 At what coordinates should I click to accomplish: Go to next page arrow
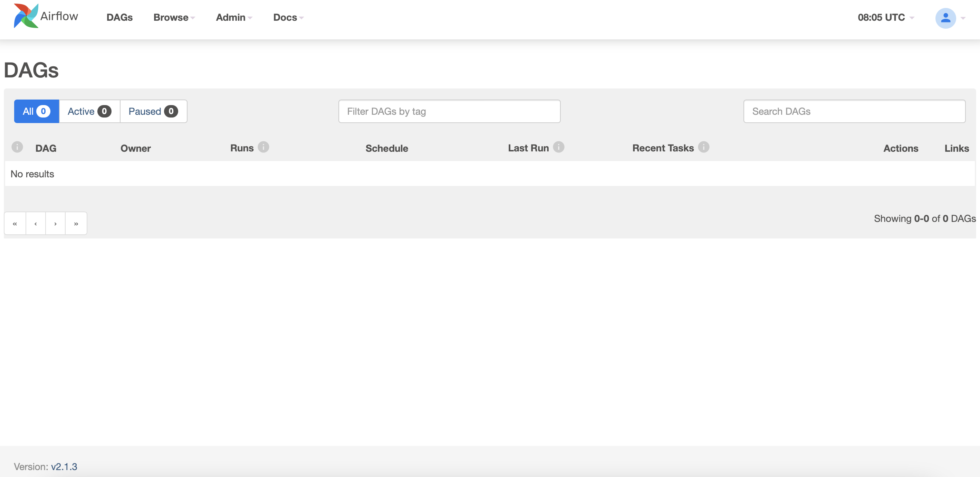point(56,223)
